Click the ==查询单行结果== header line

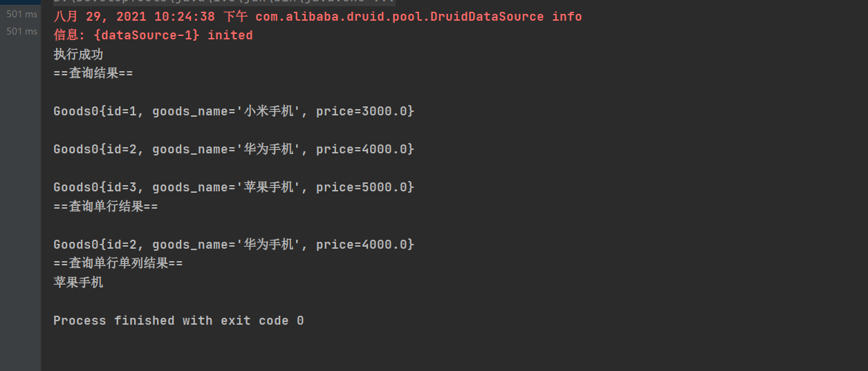106,207
